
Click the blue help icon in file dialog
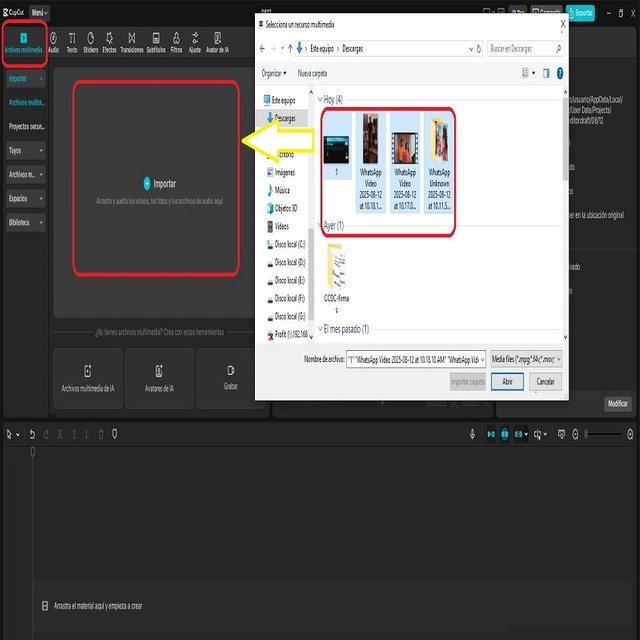click(560, 73)
